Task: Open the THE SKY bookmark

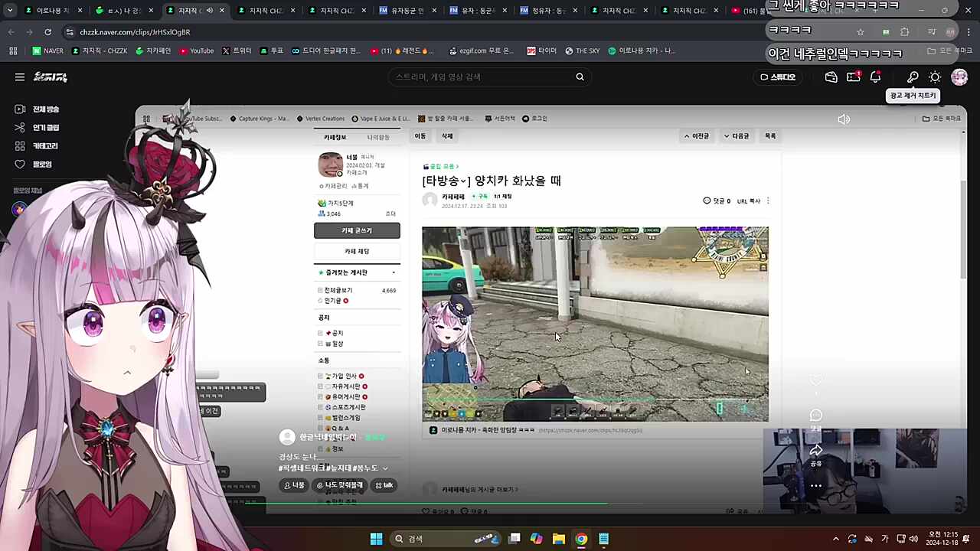Action: tap(583, 51)
